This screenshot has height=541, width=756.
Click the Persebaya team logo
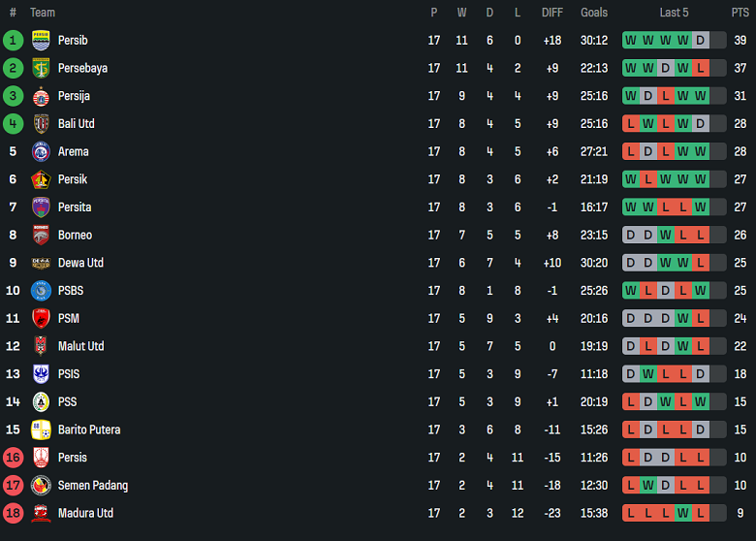(41, 68)
